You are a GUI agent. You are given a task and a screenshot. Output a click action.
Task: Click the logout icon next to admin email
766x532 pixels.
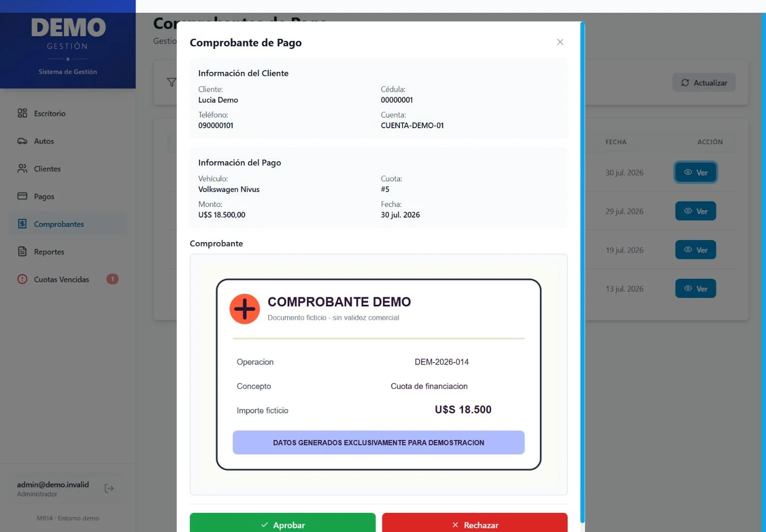pos(109,488)
